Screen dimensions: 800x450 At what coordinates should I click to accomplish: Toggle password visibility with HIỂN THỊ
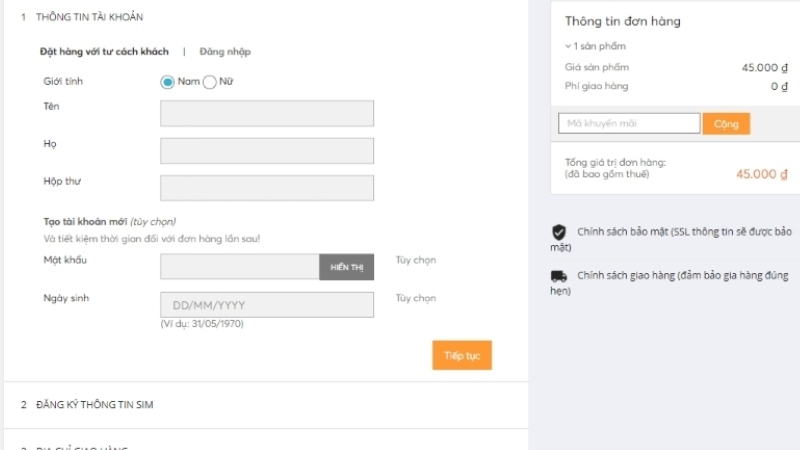[x=347, y=267]
